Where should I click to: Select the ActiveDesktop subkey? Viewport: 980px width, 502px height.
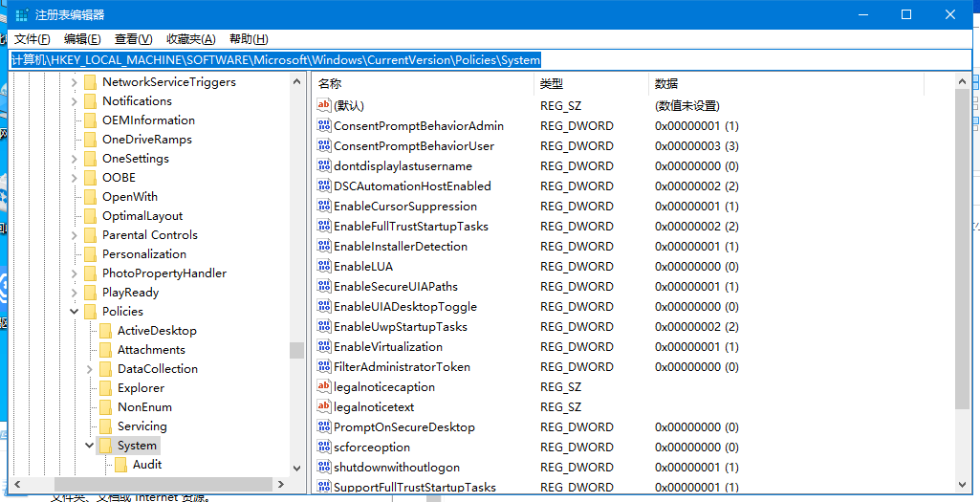pyautogui.click(x=157, y=331)
